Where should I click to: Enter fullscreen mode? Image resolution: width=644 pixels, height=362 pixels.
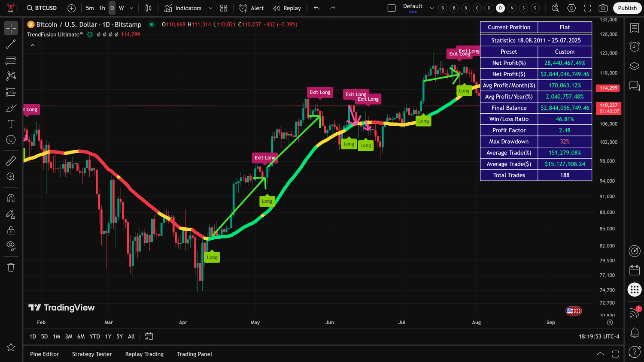coord(587,8)
